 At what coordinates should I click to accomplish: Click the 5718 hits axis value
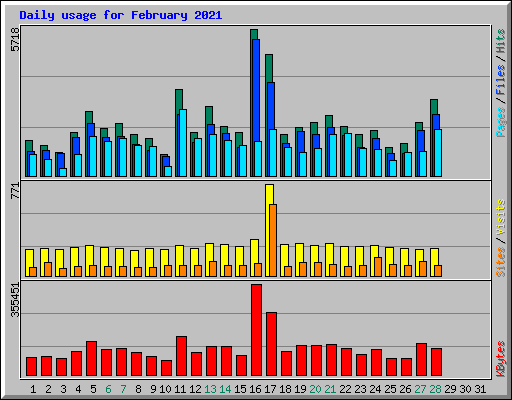(x=15, y=40)
